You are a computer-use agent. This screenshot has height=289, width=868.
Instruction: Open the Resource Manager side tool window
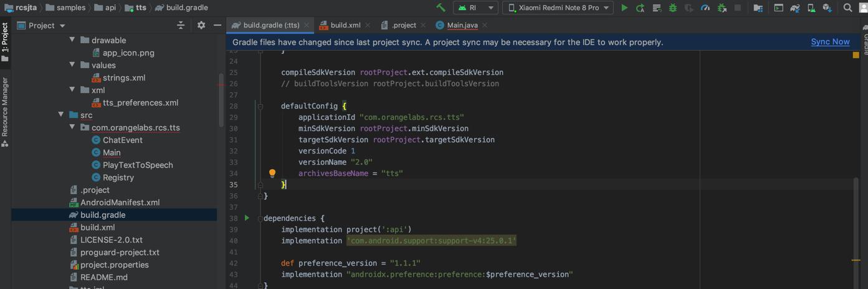[5, 112]
